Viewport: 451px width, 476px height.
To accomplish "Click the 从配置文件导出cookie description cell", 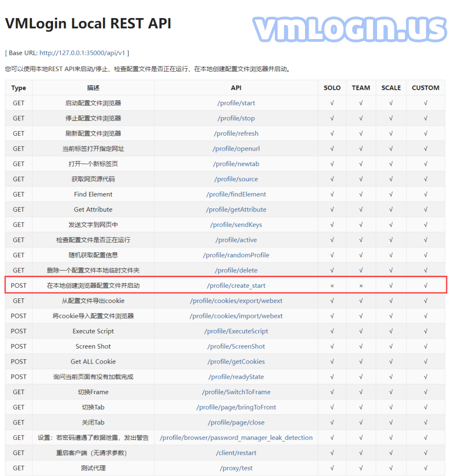I will click(x=93, y=301).
